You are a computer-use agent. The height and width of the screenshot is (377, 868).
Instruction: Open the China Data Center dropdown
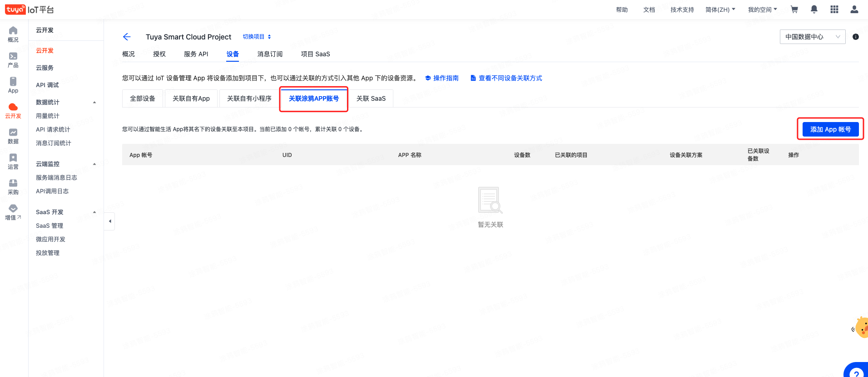pyautogui.click(x=813, y=37)
